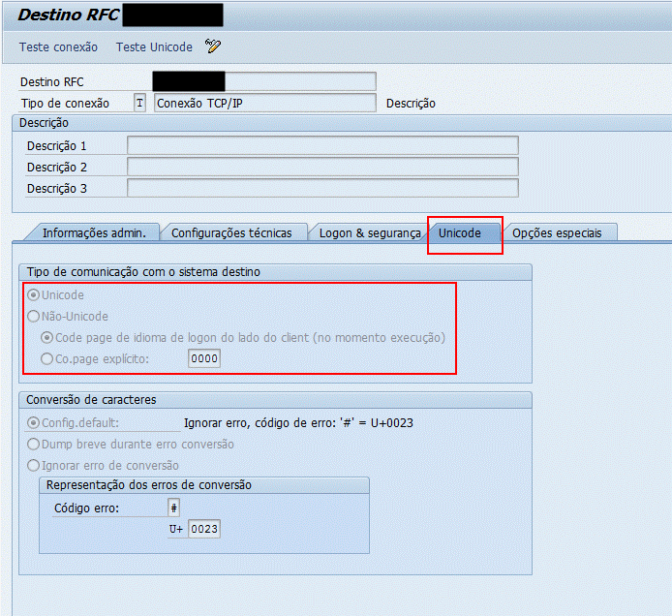Image resolution: width=672 pixels, height=616 pixels.
Task: Open the Informações admin. tab
Action: [x=94, y=232]
